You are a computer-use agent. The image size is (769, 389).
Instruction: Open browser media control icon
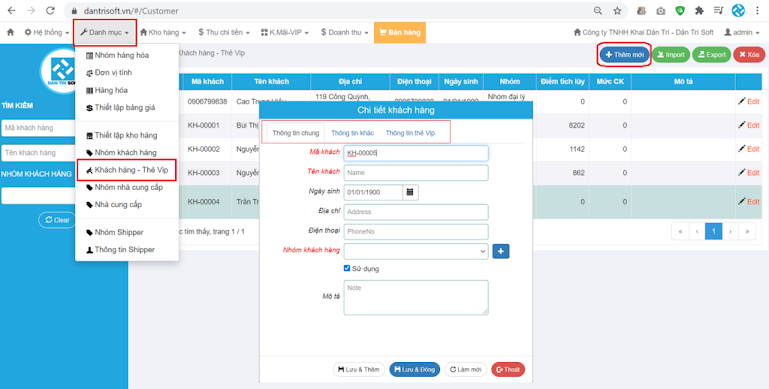[718, 11]
